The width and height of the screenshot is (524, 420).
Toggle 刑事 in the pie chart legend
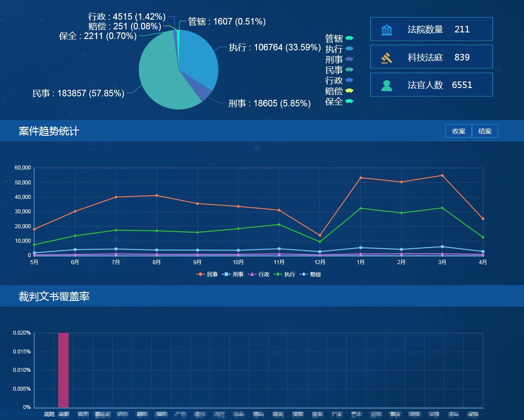(x=339, y=60)
